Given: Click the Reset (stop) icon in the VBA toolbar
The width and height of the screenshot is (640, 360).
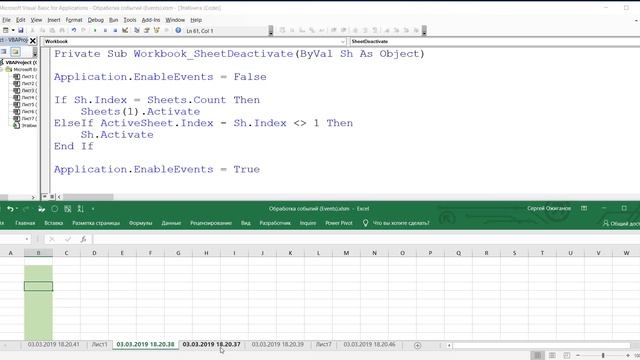Looking at the screenshot, I should [115, 30].
